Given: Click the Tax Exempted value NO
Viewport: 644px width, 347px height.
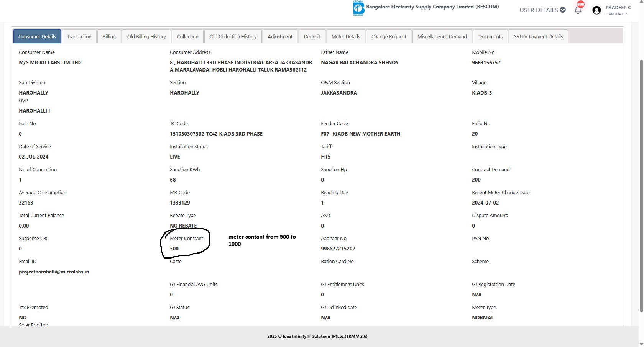Looking at the screenshot, I should coord(23,318).
